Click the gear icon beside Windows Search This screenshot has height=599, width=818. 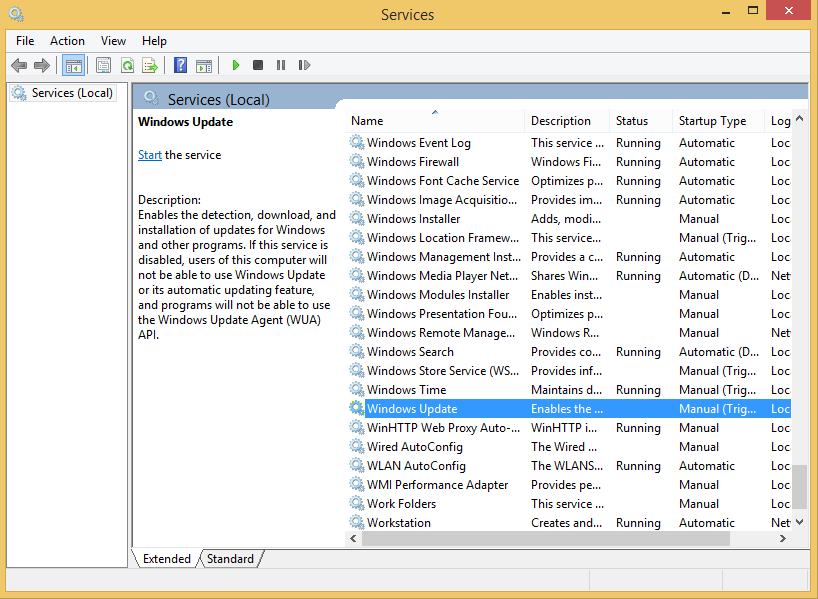point(357,351)
